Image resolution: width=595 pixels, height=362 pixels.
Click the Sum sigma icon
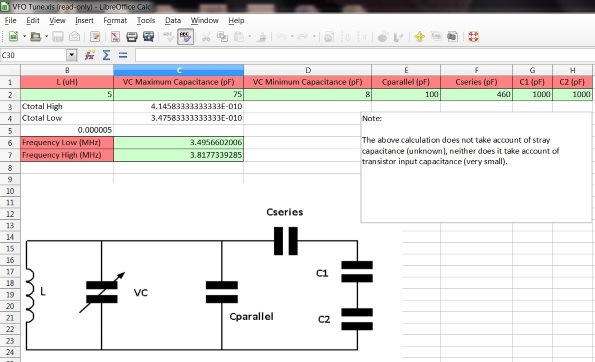click(x=106, y=55)
